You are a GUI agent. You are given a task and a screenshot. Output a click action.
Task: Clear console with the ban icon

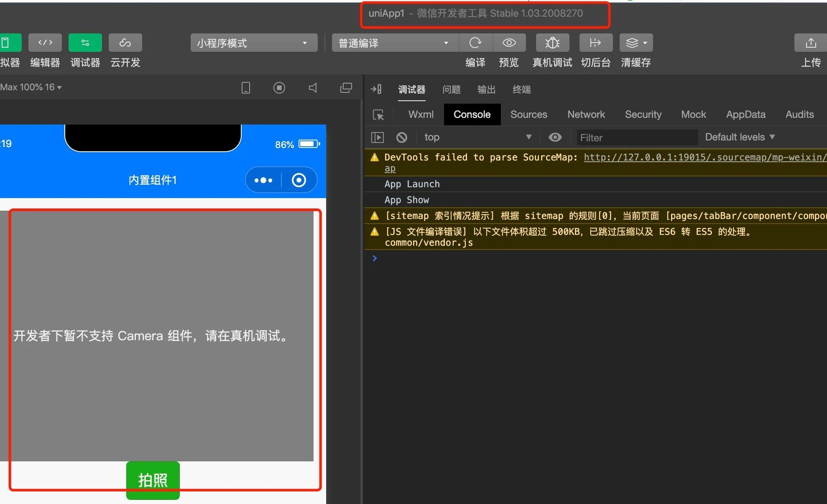[x=401, y=137]
